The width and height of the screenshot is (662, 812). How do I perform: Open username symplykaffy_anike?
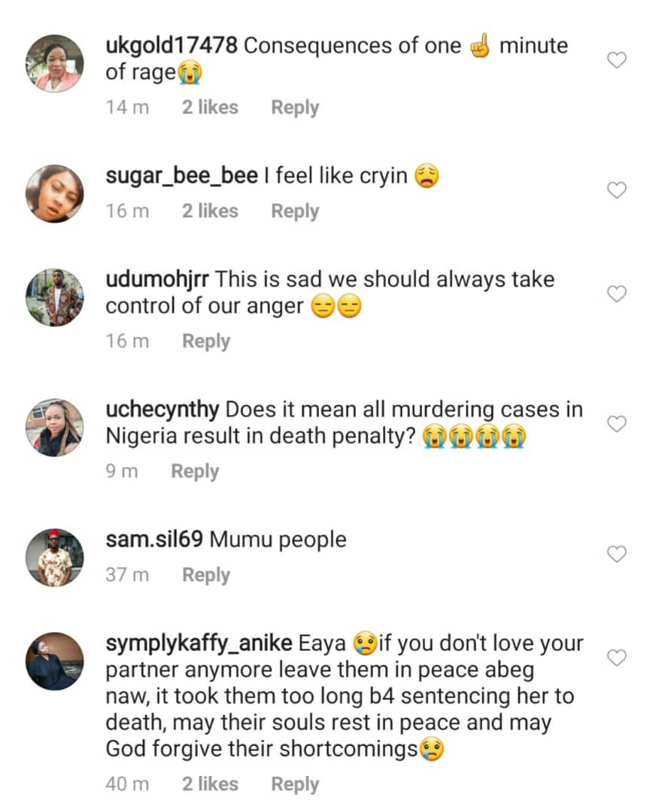pos(199,643)
